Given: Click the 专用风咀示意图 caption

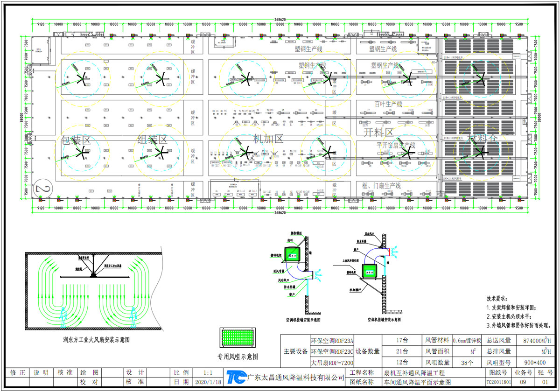Looking at the screenshot, I should pyautogui.click(x=237, y=357).
